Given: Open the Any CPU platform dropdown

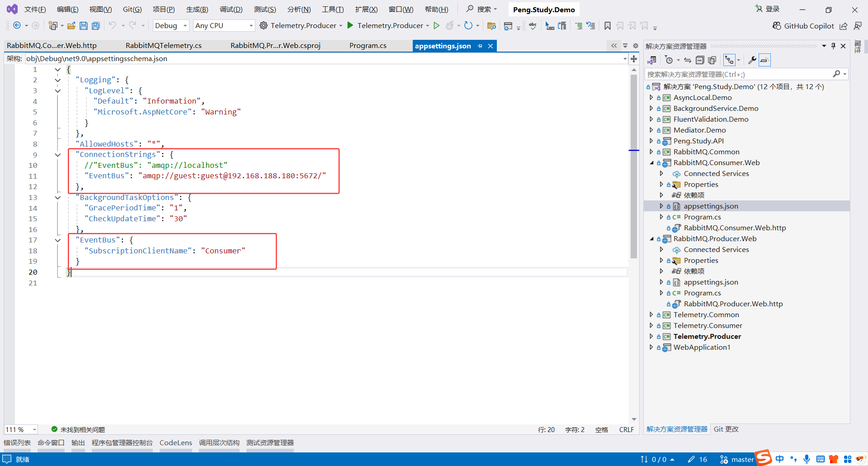Looking at the screenshot, I should [x=224, y=26].
